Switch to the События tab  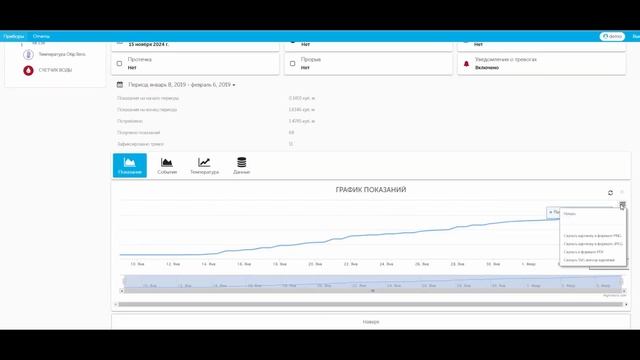(x=167, y=165)
